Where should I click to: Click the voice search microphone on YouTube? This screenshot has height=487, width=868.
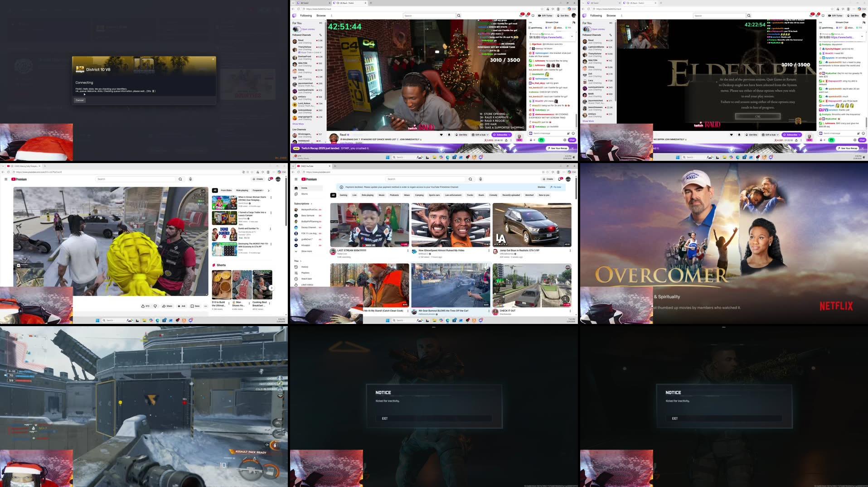[x=480, y=179]
